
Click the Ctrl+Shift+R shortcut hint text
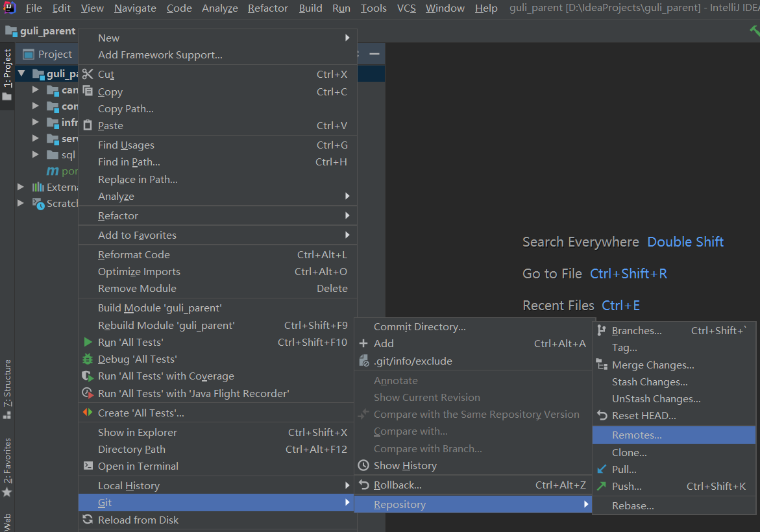click(x=628, y=274)
